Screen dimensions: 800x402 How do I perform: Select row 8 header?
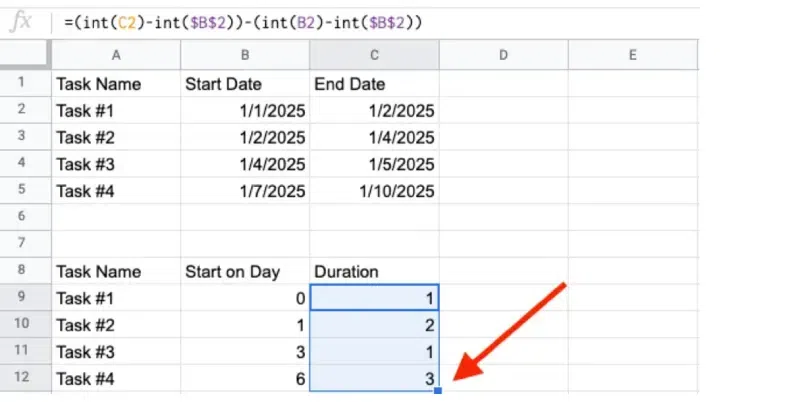tap(26, 270)
